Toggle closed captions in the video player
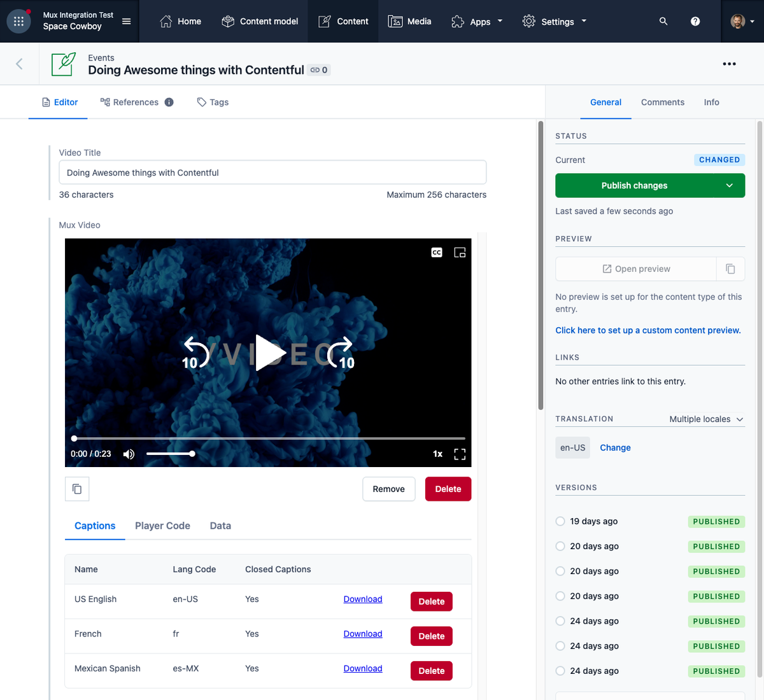The height and width of the screenshot is (700, 764). [x=437, y=253]
